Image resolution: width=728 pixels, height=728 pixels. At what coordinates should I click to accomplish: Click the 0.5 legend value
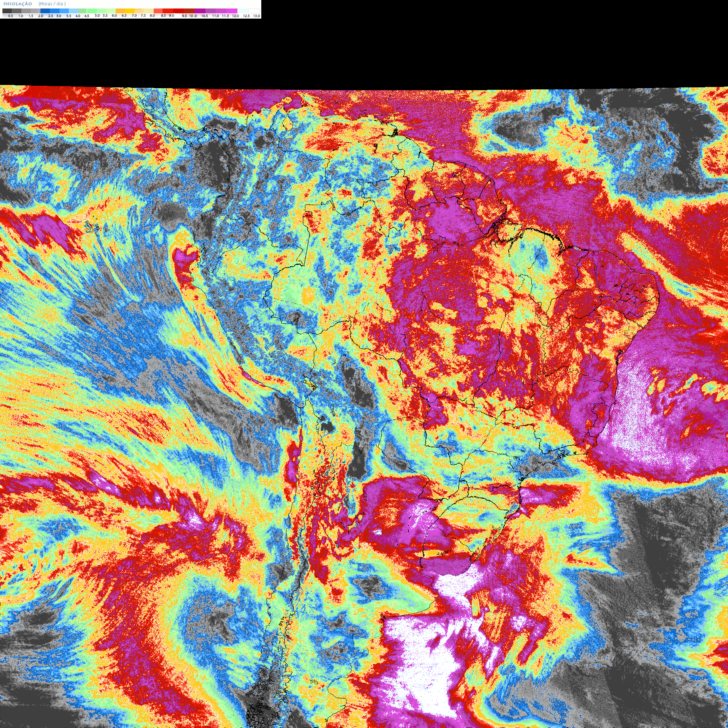[x=11, y=16]
